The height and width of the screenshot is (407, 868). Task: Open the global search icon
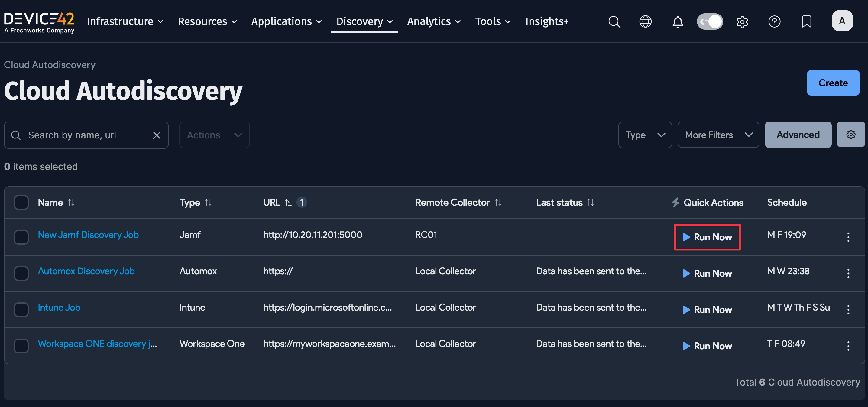pyautogui.click(x=614, y=21)
